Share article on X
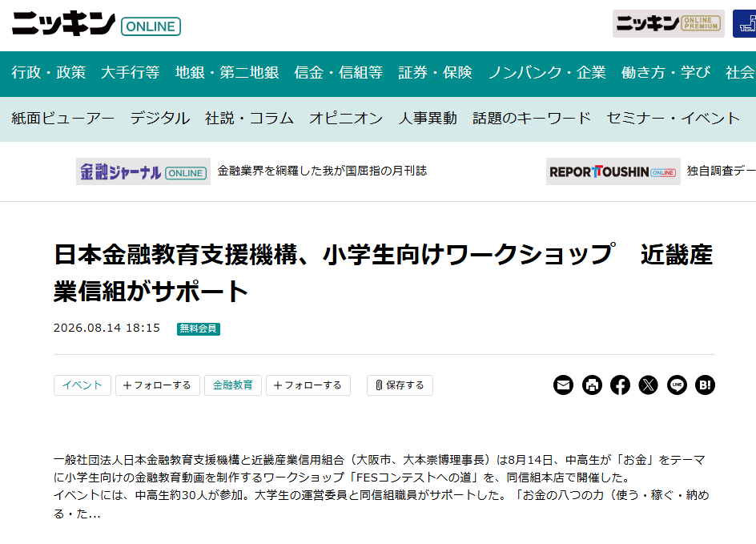 tap(648, 385)
